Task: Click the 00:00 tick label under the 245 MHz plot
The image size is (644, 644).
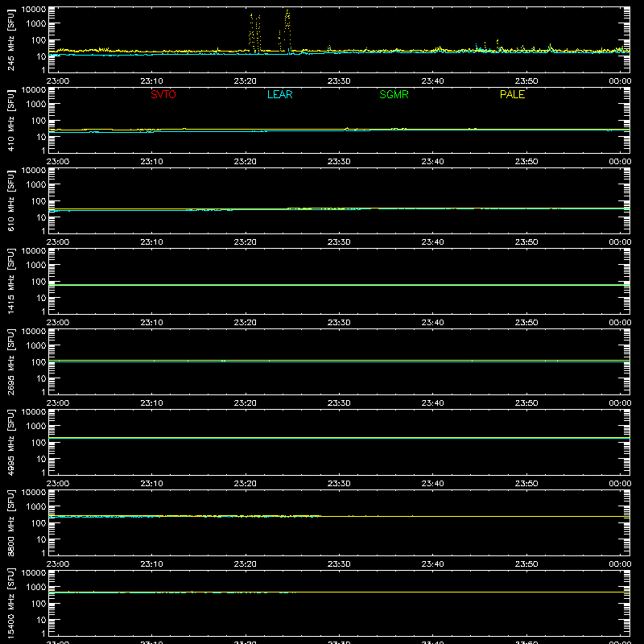Action: tap(620, 81)
